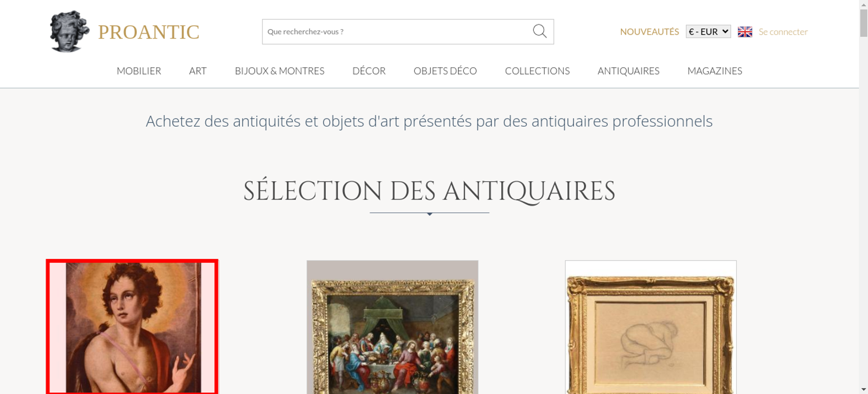Click the NOUVEAUTÉS link

click(649, 32)
